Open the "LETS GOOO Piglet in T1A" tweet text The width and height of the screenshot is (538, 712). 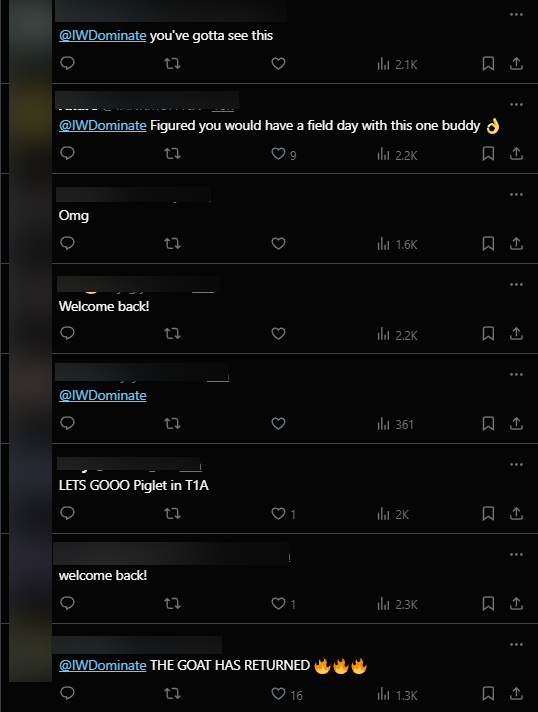click(x=133, y=485)
